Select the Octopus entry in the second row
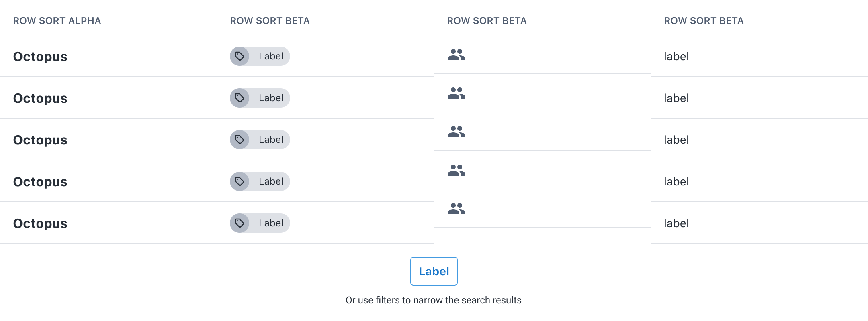 40,98
